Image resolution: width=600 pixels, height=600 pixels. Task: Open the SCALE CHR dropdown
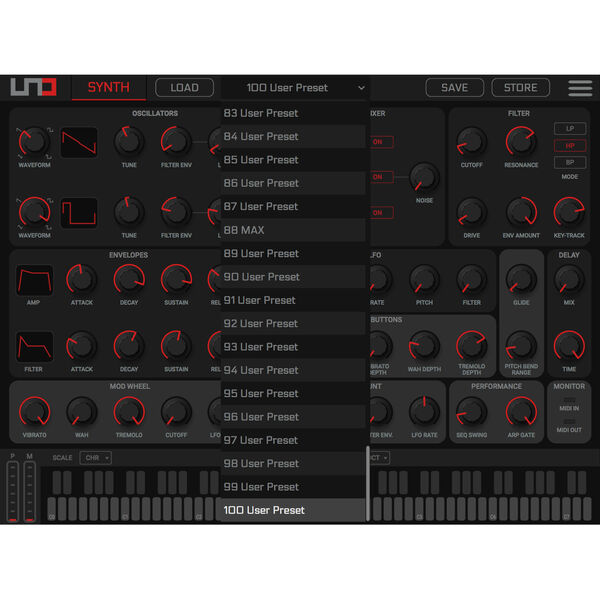pyautogui.click(x=96, y=458)
